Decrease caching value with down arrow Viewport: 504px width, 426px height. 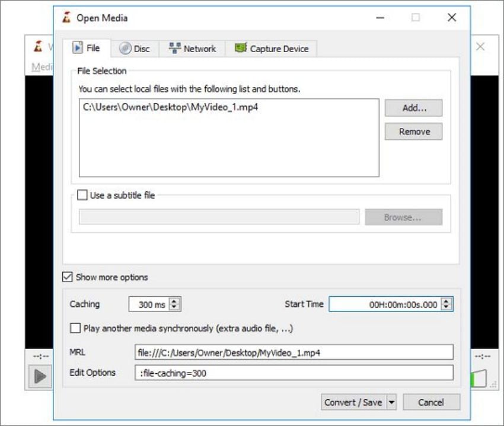[174, 307]
